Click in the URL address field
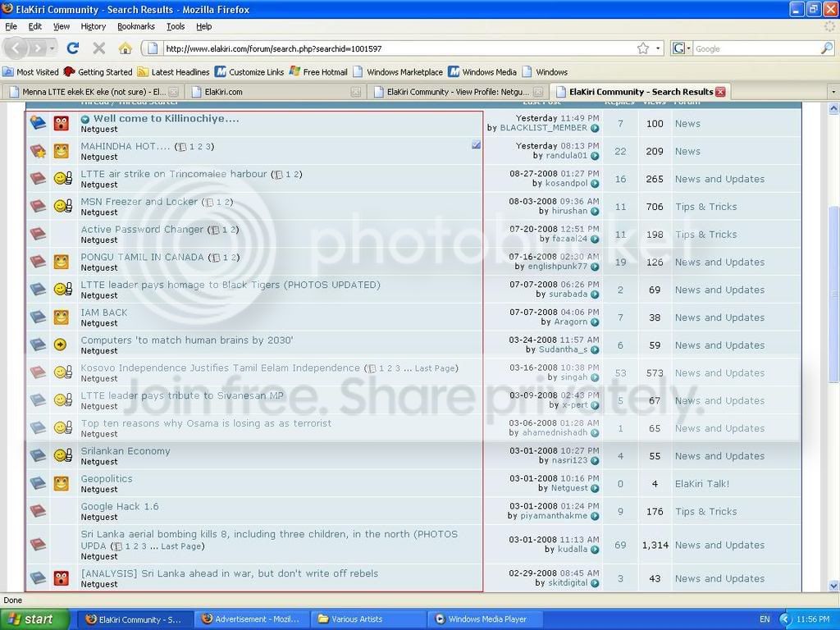 pos(399,48)
